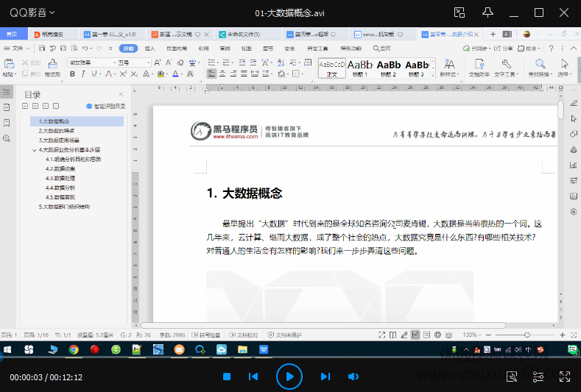Viewport: 581px width, 392px height.
Task: Toggle Italic text formatting
Action: tap(83, 74)
